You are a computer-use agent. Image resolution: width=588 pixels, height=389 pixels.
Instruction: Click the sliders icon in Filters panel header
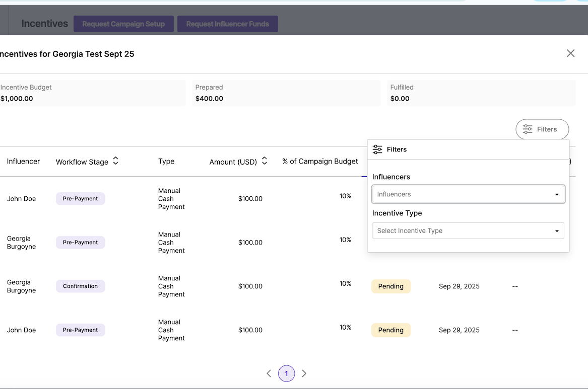point(377,149)
